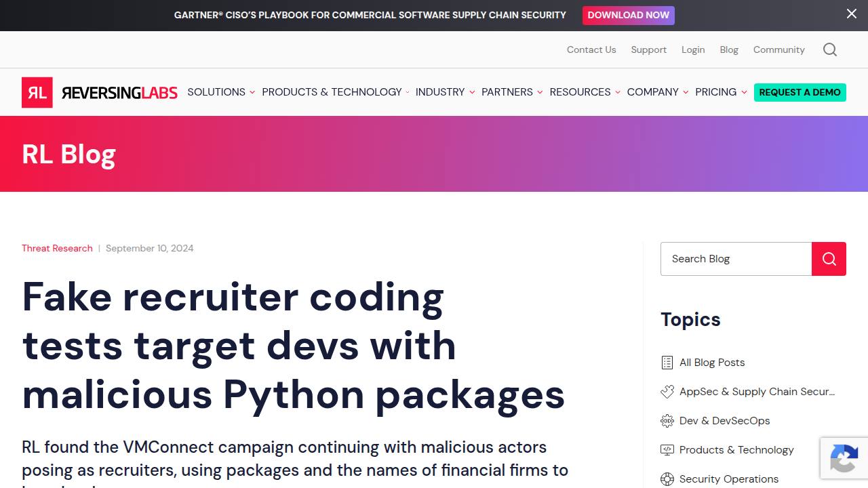The image size is (868, 488).
Task: Click the Threat Research category link
Action: tap(57, 248)
